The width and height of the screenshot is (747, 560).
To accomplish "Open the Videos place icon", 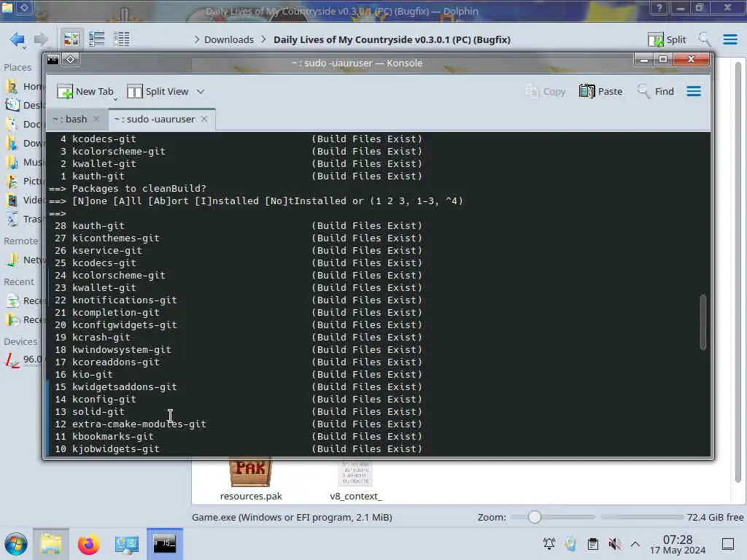I will (x=12, y=200).
